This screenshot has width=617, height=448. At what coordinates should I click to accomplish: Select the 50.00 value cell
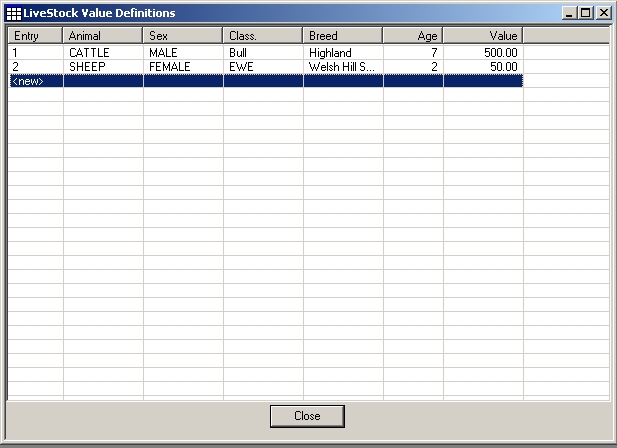(x=483, y=67)
